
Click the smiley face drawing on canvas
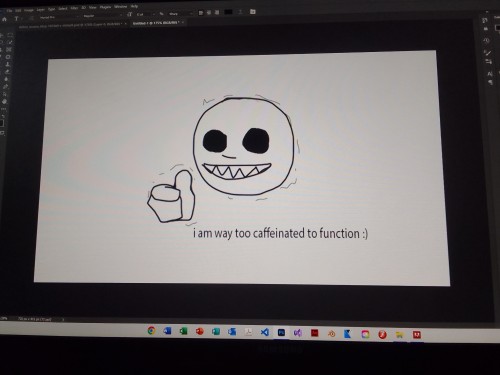[x=244, y=146]
